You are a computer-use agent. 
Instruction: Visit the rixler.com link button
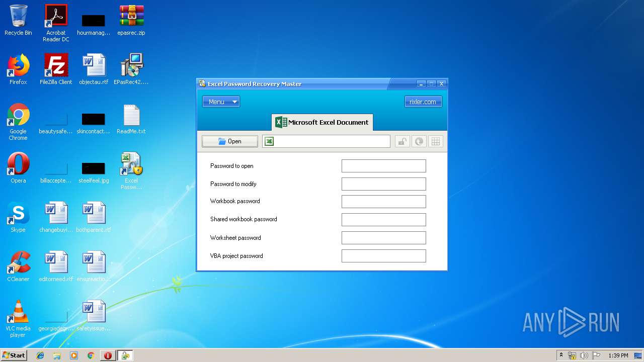[x=423, y=102]
